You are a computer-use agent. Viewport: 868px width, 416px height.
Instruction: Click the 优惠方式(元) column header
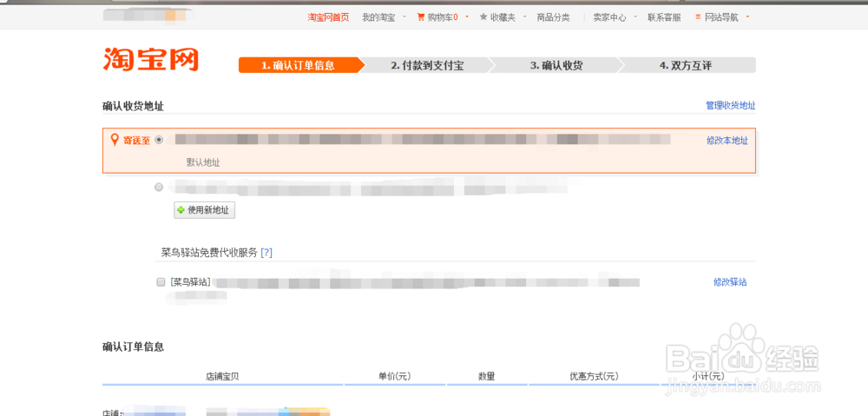(594, 376)
